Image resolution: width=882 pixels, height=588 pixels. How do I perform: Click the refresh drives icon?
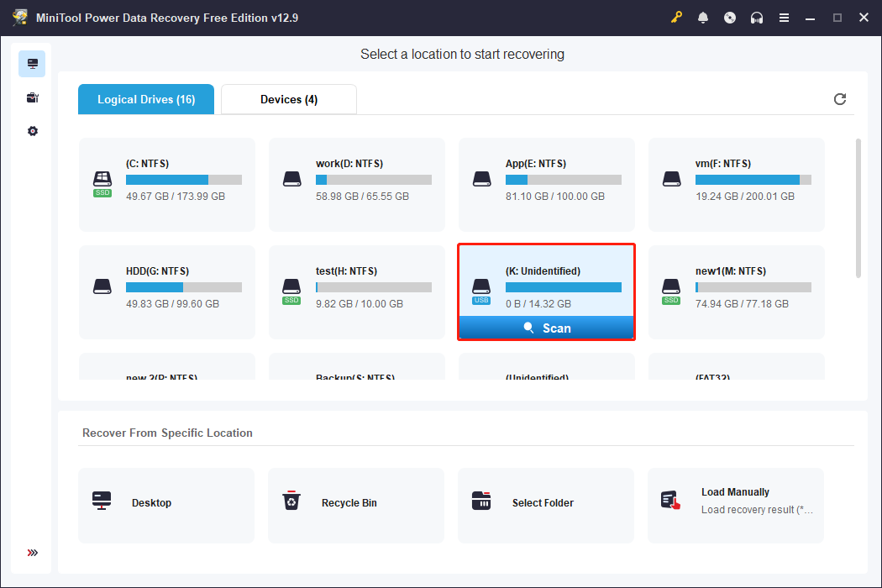839,99
